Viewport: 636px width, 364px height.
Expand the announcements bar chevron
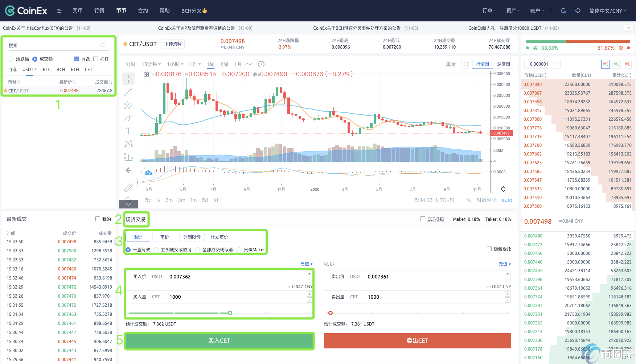(628, 28)
